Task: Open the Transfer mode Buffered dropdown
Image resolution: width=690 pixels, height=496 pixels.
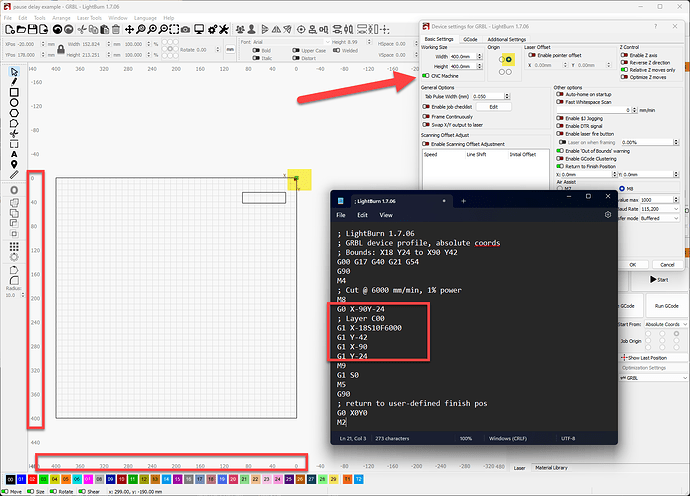Action: point(659,218)
